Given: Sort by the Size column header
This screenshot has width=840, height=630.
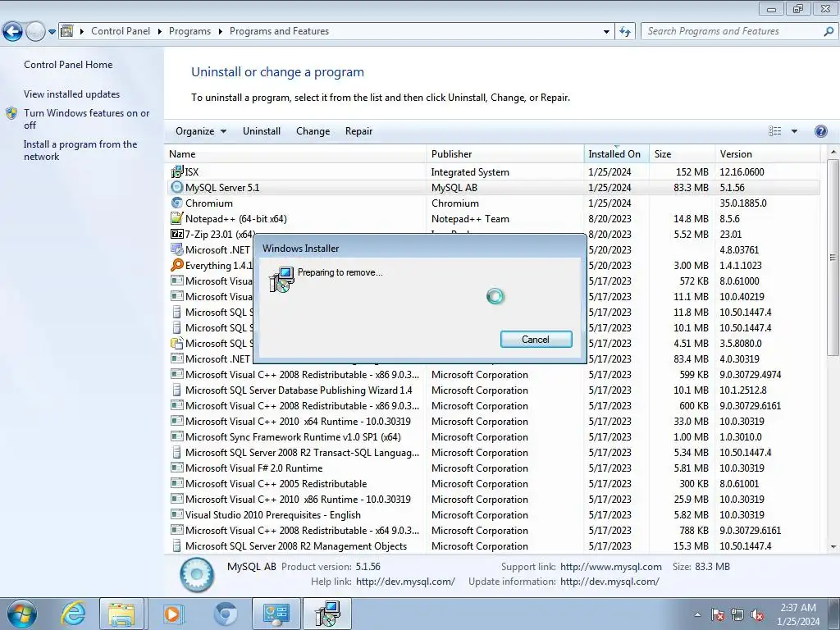Looking at the screenshot, I should 682,153.
